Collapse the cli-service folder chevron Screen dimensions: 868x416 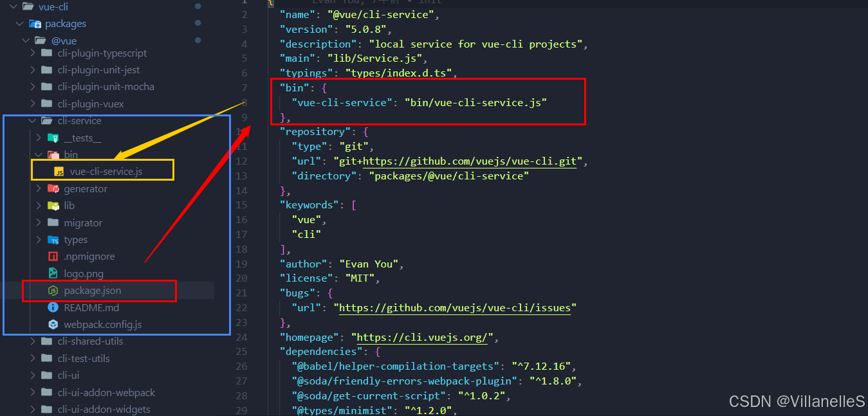[x=33, y=121]
